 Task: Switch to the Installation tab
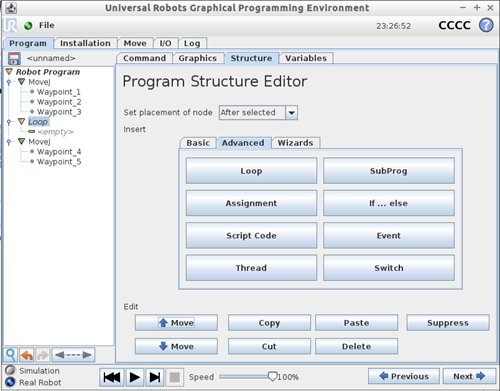click(85, 43)
